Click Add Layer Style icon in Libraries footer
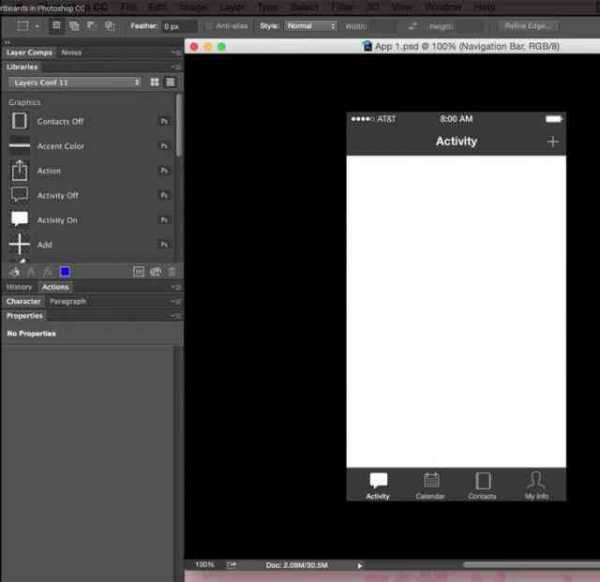This screenshot has width=600, height=582. coord(48,272)
